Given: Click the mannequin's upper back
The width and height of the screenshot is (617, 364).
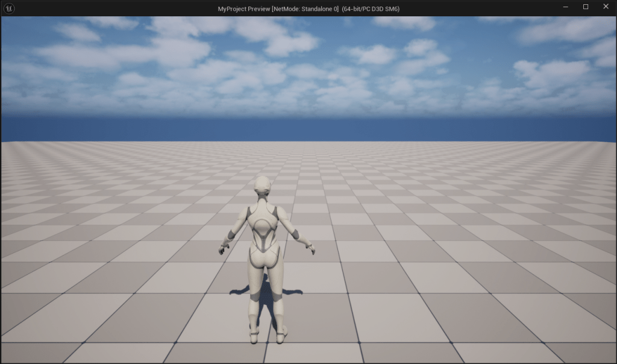Looking at the screenshot, I should click(x=264, y=224).
